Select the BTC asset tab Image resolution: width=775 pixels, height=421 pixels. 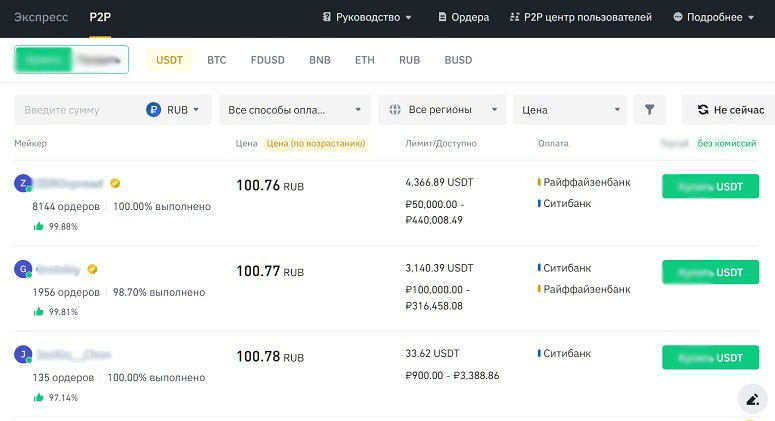(217, 60)
